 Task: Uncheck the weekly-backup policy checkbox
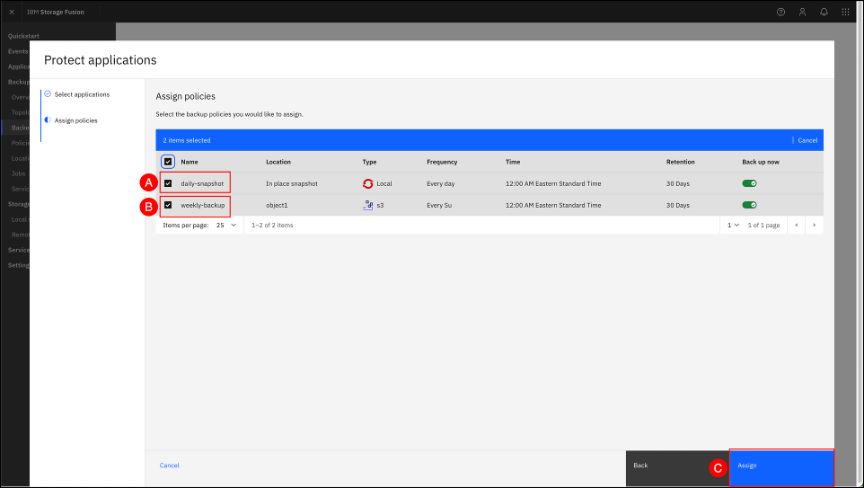[168, 205]
